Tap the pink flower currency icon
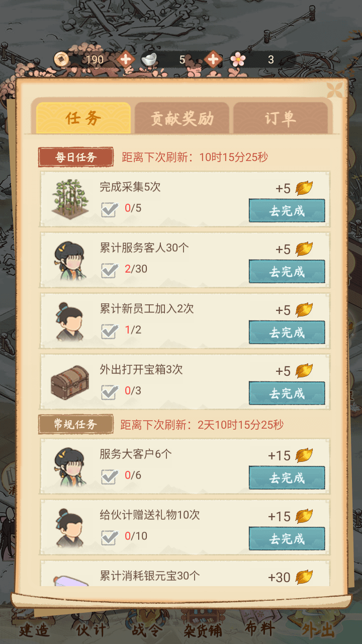Screen dimensions: 362x644 [x=238, y=60]
